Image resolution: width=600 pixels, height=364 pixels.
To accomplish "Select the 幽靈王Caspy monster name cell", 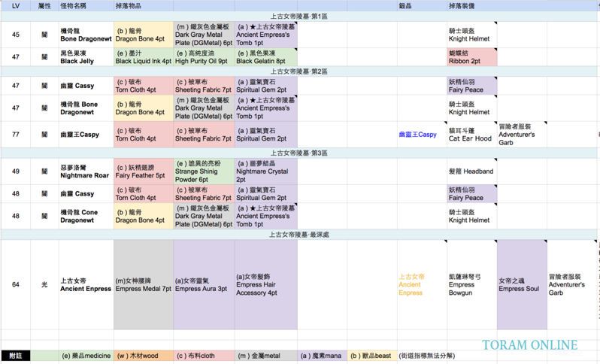I will click(x=86, y=135).
